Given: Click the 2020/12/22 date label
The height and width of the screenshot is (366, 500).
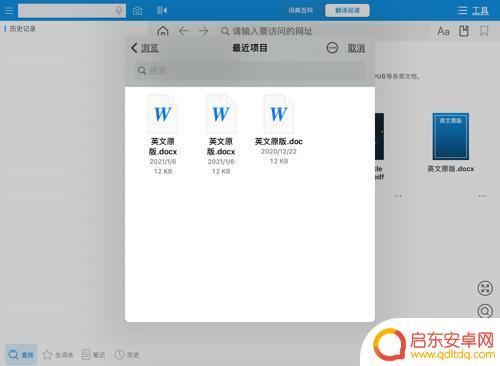Looking at the screenshot, I should pyautogui.click(x=279, y=151).
